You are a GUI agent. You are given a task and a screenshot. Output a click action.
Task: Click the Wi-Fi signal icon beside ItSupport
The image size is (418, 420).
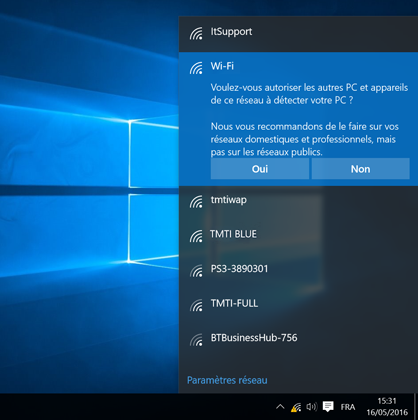click(x=196, y=33)
